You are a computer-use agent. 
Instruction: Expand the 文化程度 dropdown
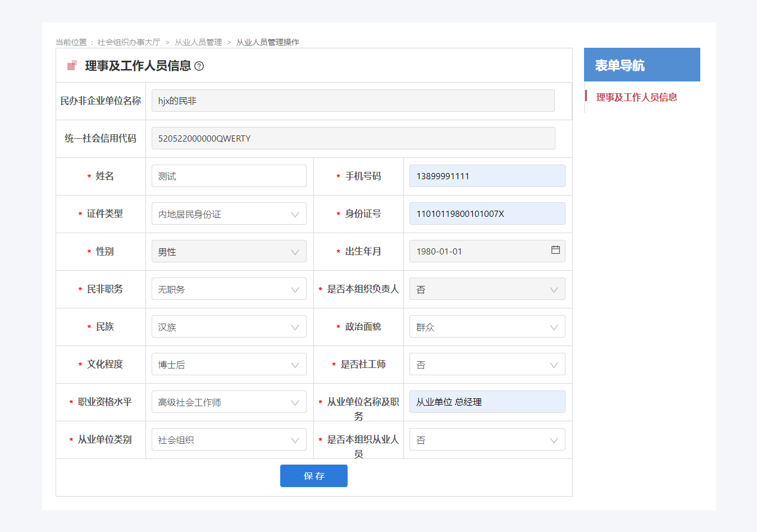pyautogui.click(x=229, y=365)
